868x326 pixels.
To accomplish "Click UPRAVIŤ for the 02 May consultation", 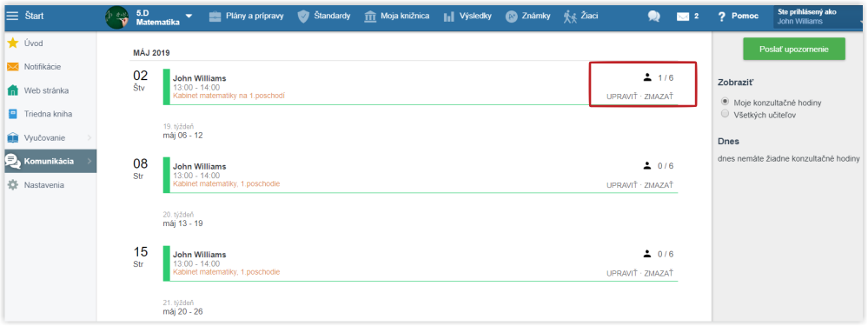I will tap(622, 96).
